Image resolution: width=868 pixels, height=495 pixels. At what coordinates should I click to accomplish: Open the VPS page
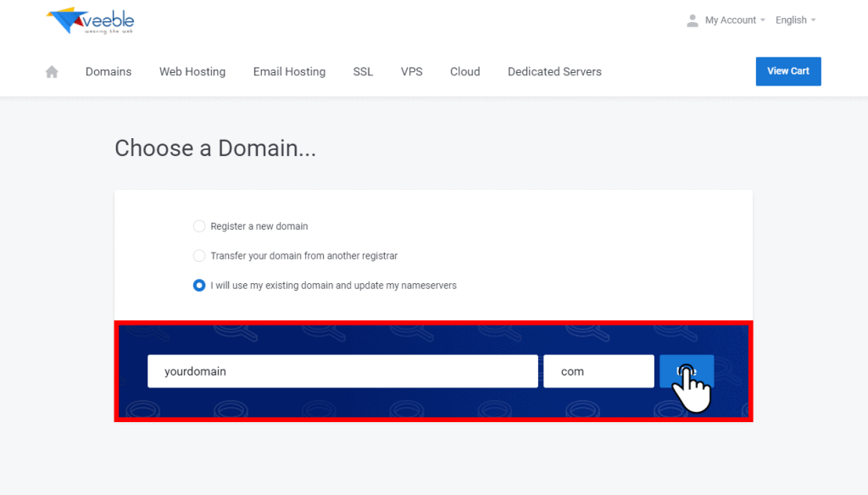click(411, 71)
